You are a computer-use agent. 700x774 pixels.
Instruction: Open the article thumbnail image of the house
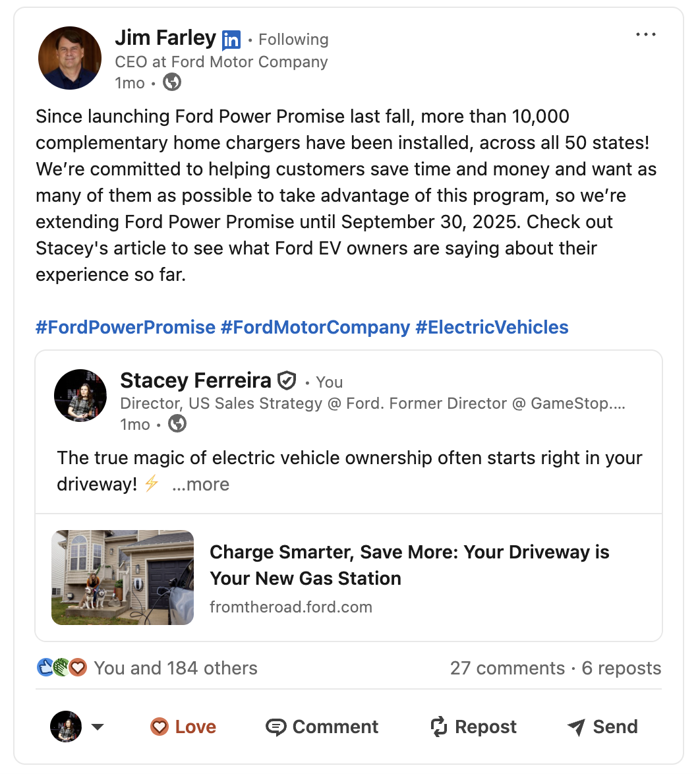(123, 578)
